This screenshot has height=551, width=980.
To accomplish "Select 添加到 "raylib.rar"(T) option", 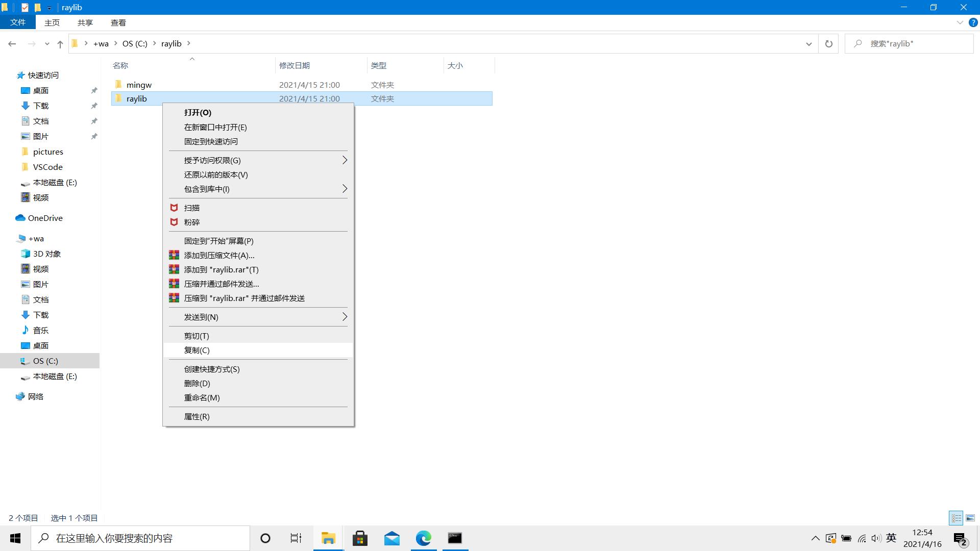I will (221, 269).
